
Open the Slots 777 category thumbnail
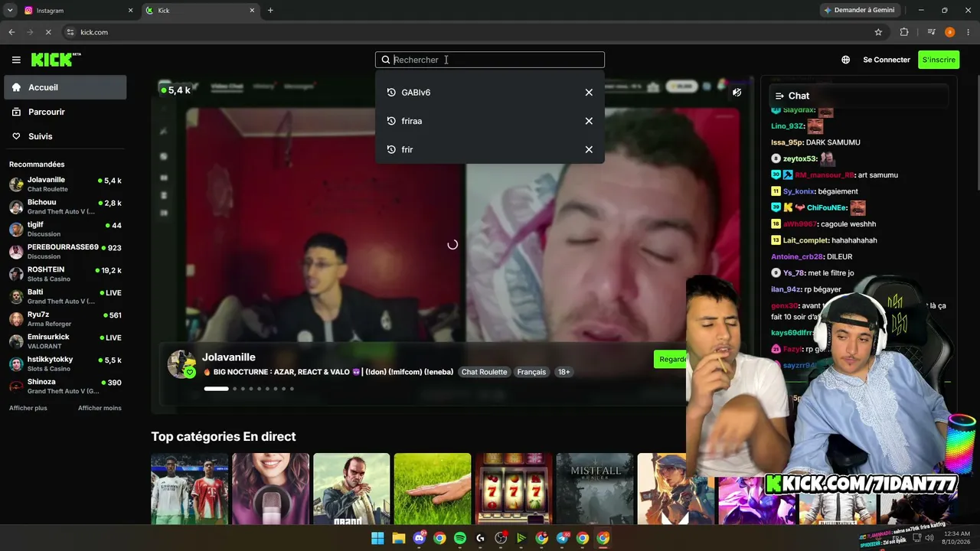514,489
